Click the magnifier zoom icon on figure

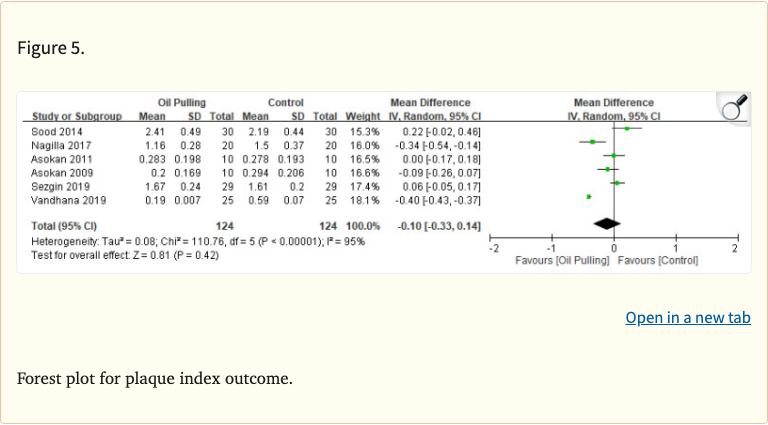click(x=735, y=106)
